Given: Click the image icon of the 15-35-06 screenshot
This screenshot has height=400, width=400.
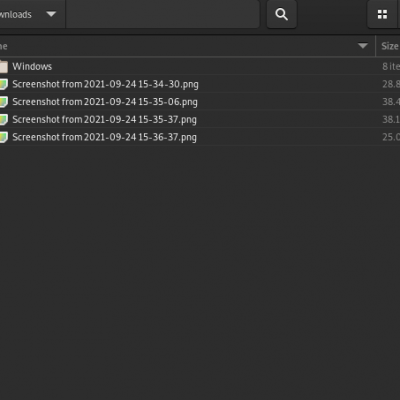Looking at the screenshot, I should pyautogui.click(x=4, y=102).
